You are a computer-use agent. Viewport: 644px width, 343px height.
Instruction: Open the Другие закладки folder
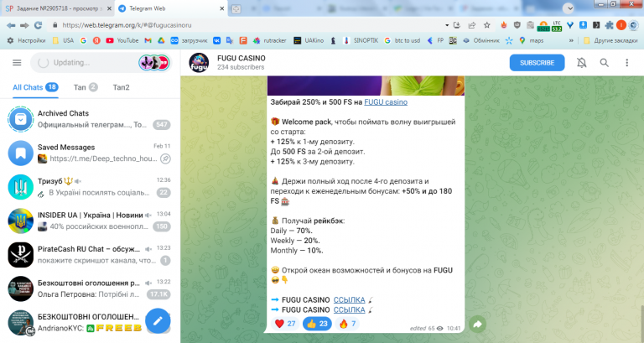(610, 40)
